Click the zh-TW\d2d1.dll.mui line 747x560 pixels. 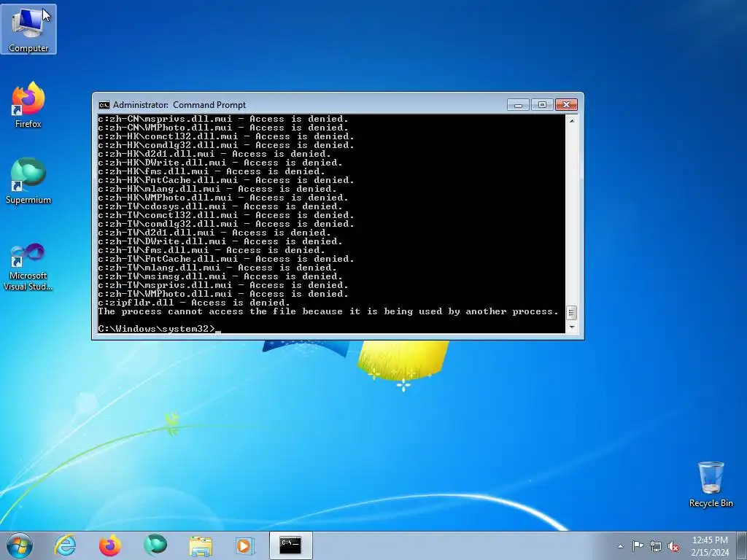(214, 233)
